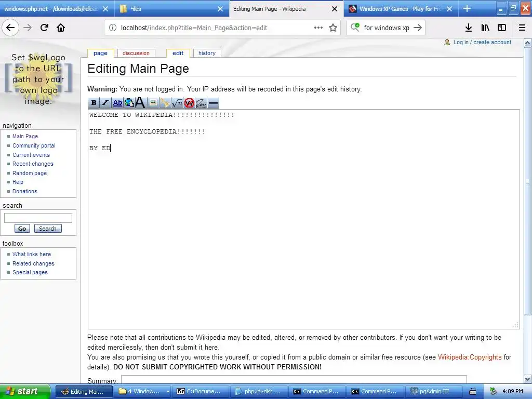
Task: Insert external link using globe icon
Action: coord(129,103)
